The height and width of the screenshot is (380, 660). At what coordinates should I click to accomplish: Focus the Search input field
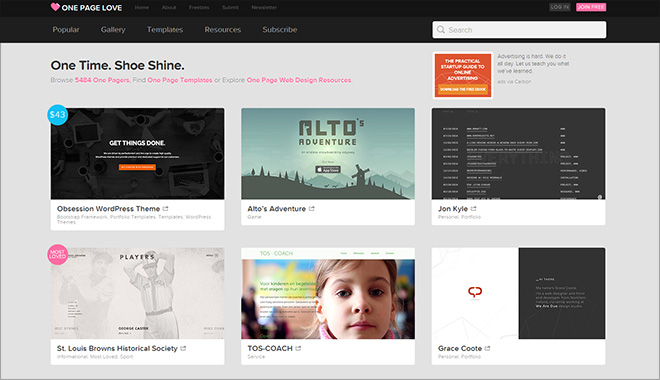point(519,29)
